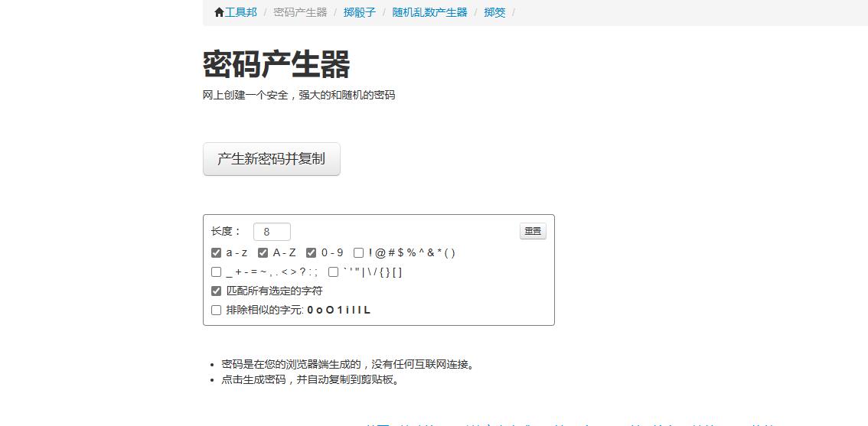Open the 工具邦 breadcrumb link
The image size is (868, 426).
click(241, 12)
